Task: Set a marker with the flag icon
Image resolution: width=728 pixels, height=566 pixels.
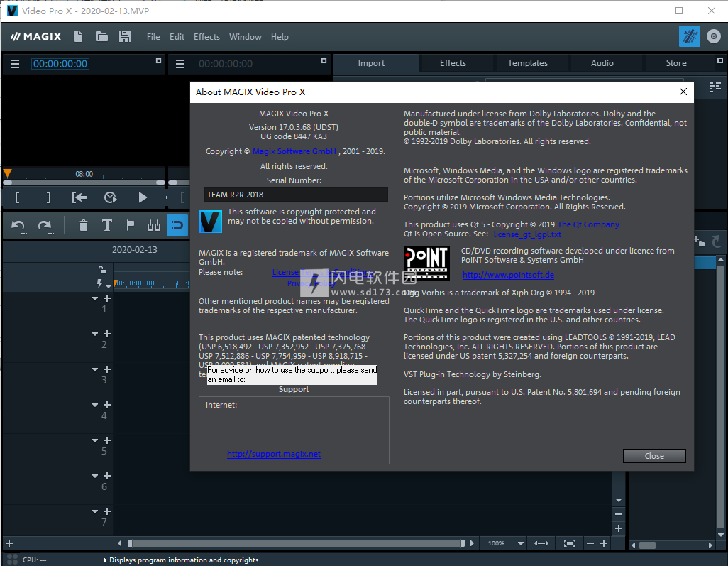Action: pyautogui.click(x=131, y=225)
